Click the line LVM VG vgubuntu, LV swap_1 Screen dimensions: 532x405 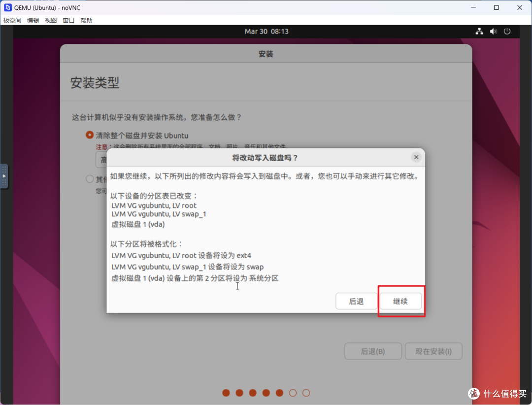click(159, 214)
